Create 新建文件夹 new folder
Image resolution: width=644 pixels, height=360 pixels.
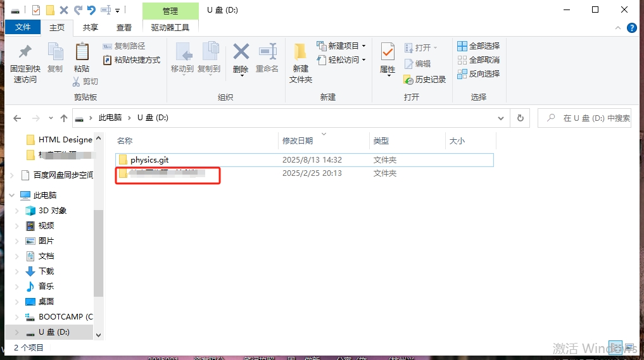click(x=301, y=63)
